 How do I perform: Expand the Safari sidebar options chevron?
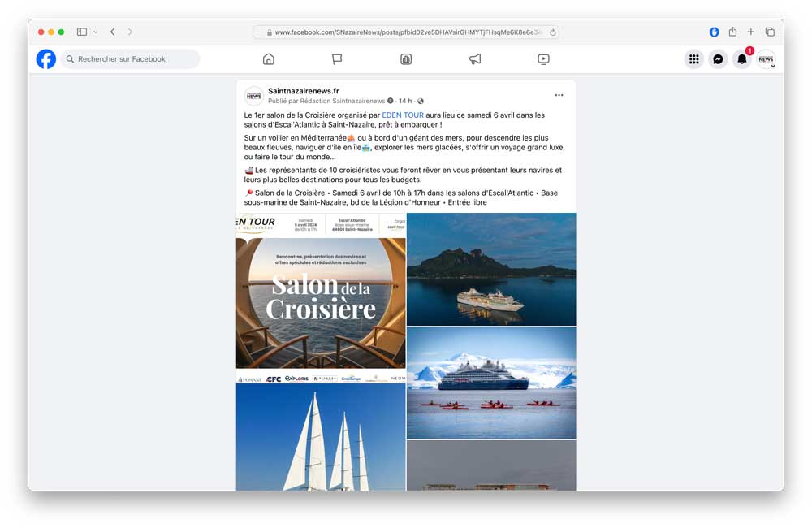96,32
